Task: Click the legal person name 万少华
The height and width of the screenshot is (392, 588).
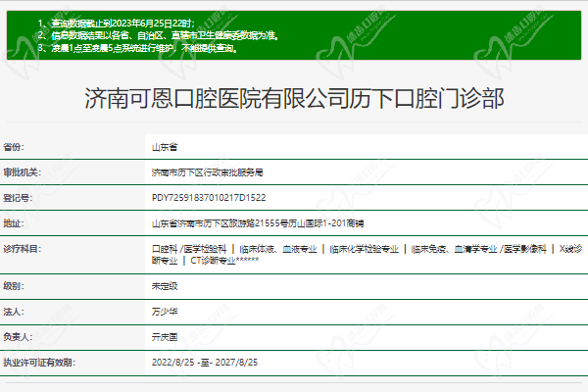Action: (x=165, y=312)
